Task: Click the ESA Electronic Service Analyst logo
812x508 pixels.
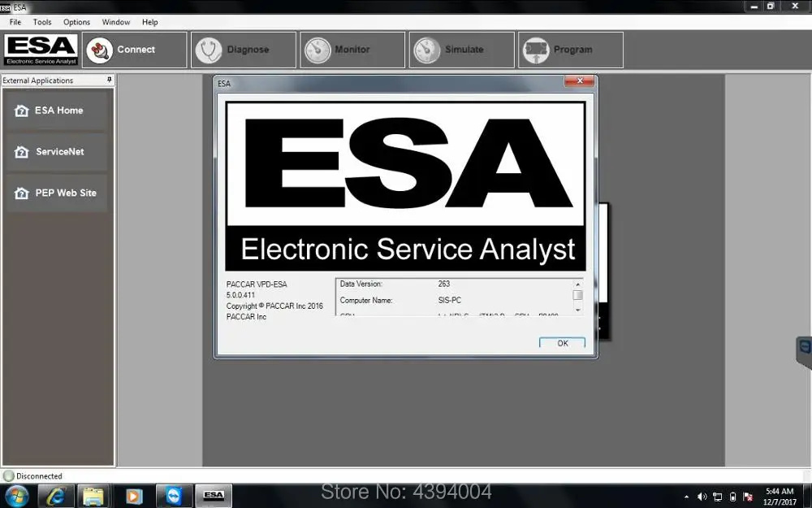Action: pos(40,50)
